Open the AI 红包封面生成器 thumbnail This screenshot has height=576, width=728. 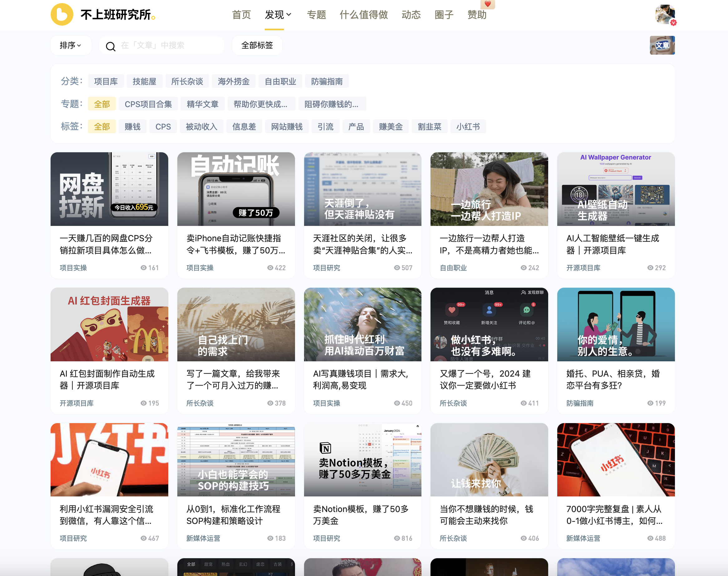[109, 325]
